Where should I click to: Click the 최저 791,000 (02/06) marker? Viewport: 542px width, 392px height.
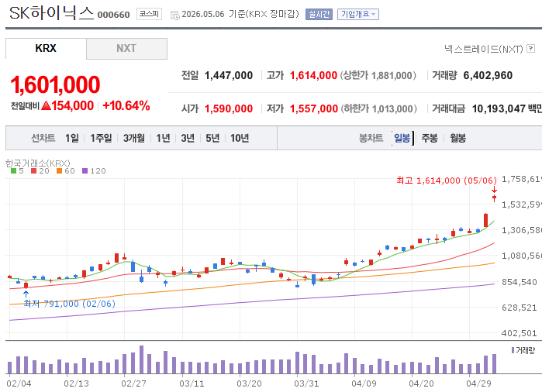pos(69,304)
